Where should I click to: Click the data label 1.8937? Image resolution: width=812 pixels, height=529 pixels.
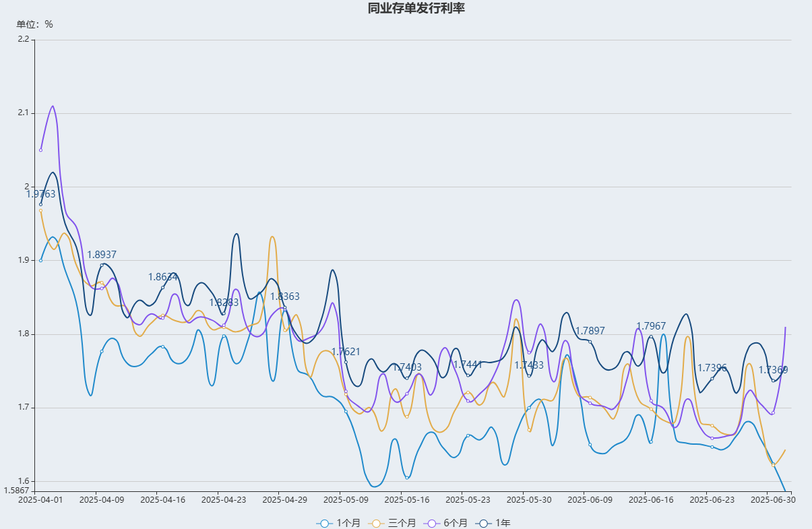pos(102,255)
